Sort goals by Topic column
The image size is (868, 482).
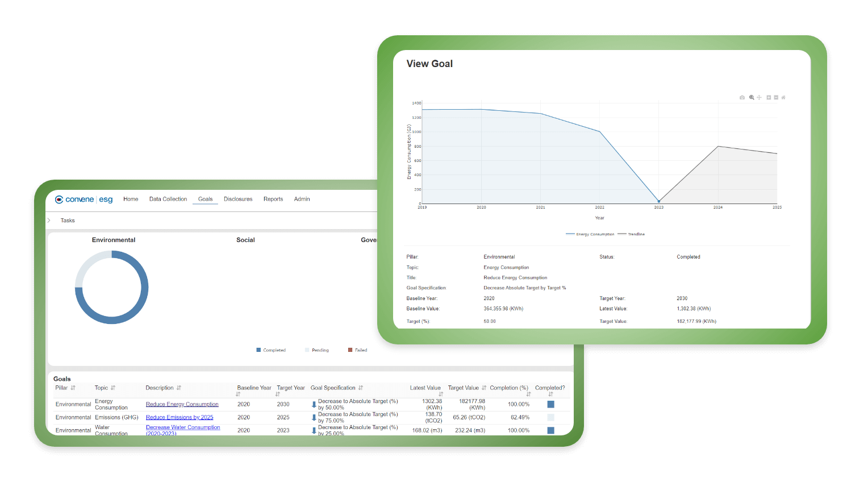(113, 388)
